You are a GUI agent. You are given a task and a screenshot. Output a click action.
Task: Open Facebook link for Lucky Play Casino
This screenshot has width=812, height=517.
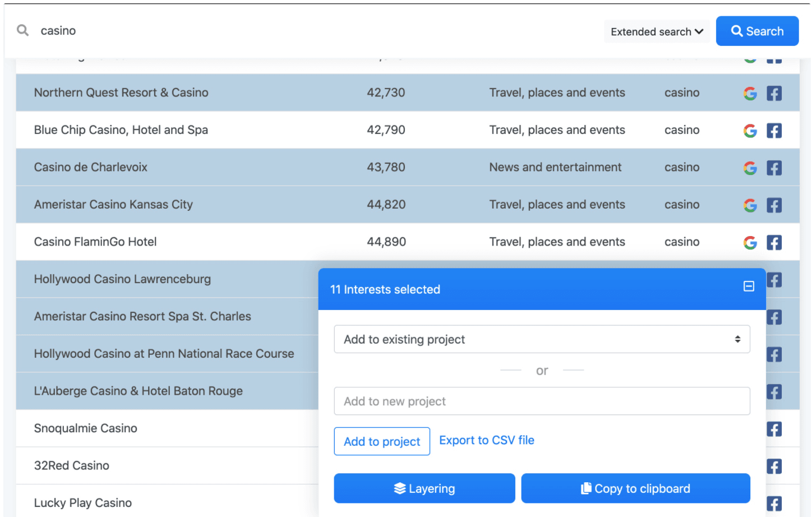(774, 504)
